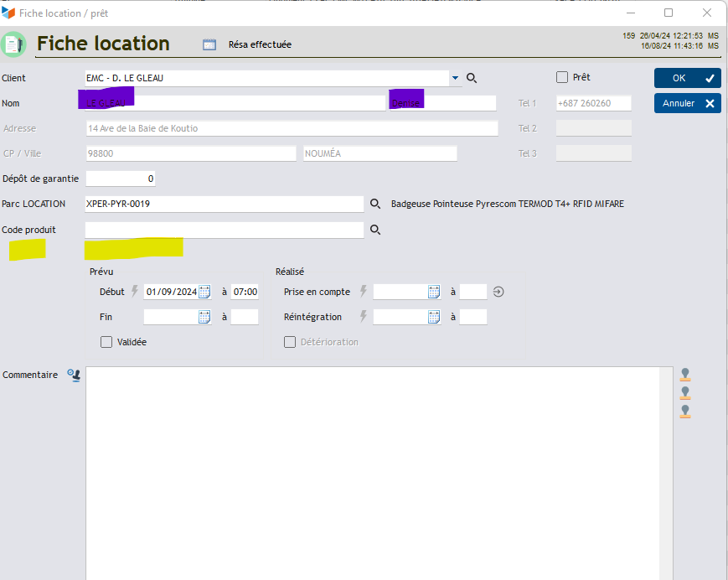Open the Fin date calendar picker
The width and height of the screenshot is (728, 580).
(x=204, y=317)
